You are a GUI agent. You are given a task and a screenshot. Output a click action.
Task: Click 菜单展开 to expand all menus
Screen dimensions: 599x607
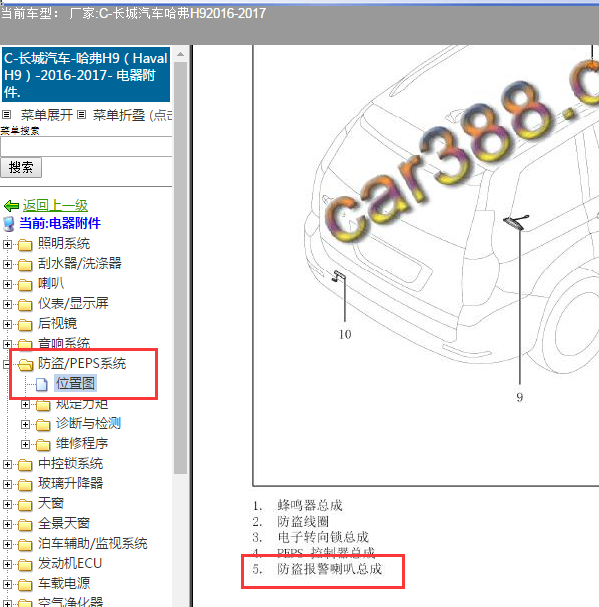click(x=47, y=115)
